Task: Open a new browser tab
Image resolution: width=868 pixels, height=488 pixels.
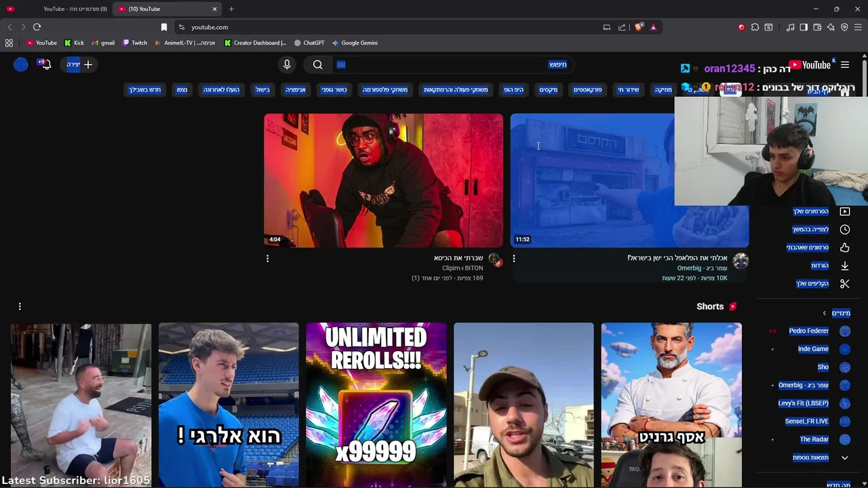Action: tap(231, 9)
